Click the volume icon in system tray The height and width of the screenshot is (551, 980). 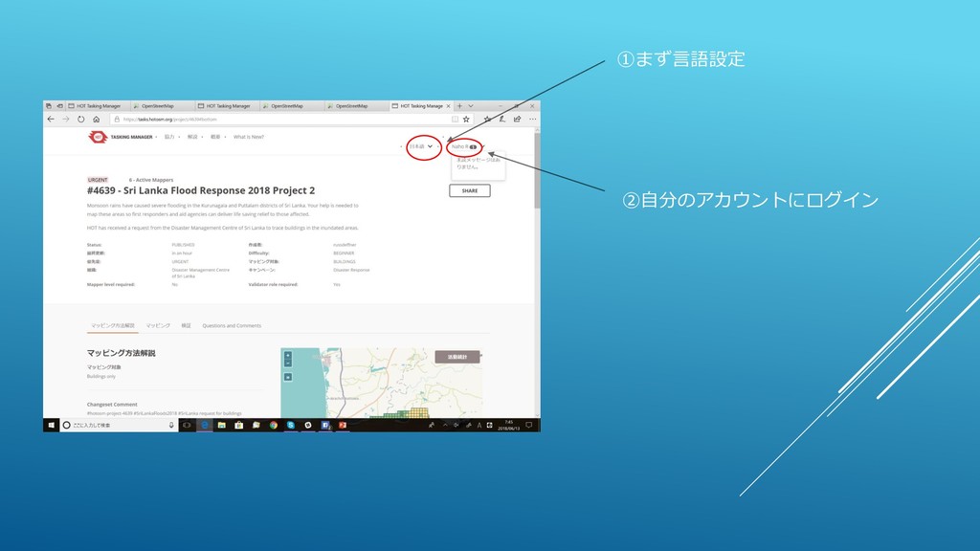456,425
